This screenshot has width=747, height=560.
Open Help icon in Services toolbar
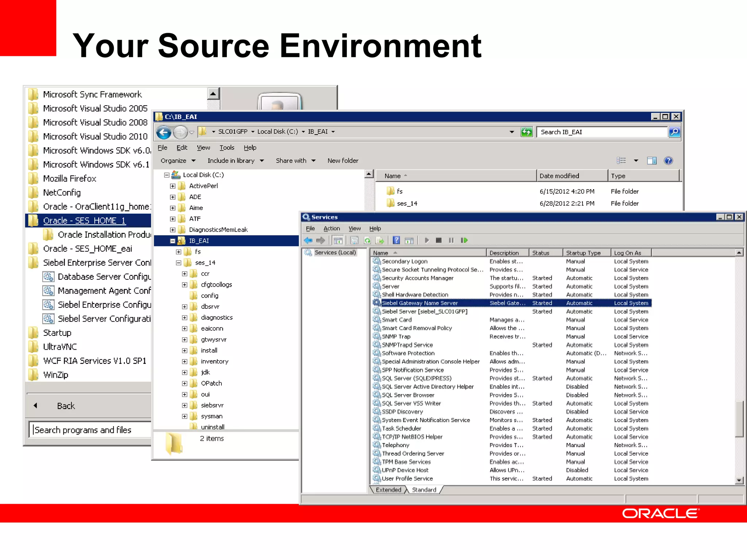point(396,240)
